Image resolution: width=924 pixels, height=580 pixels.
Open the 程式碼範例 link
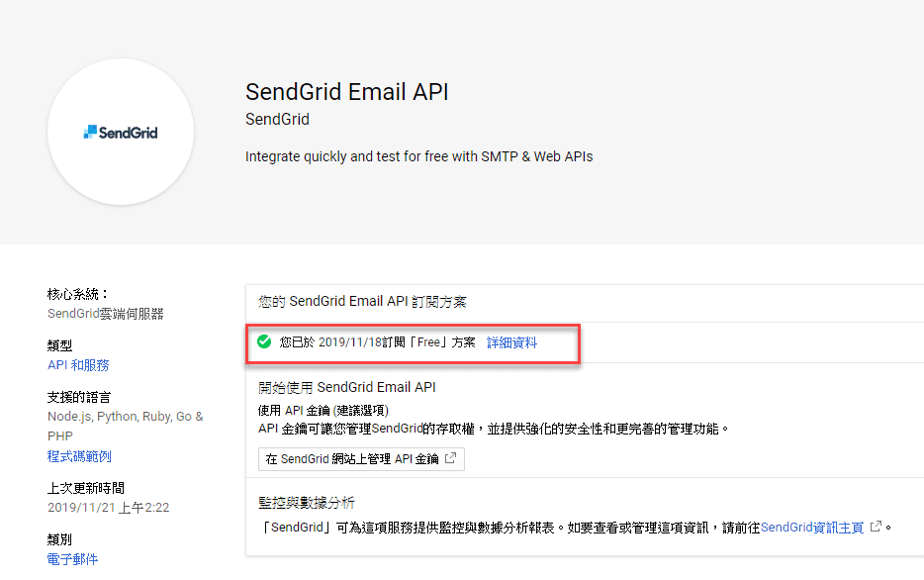click(x=79, y=456)
